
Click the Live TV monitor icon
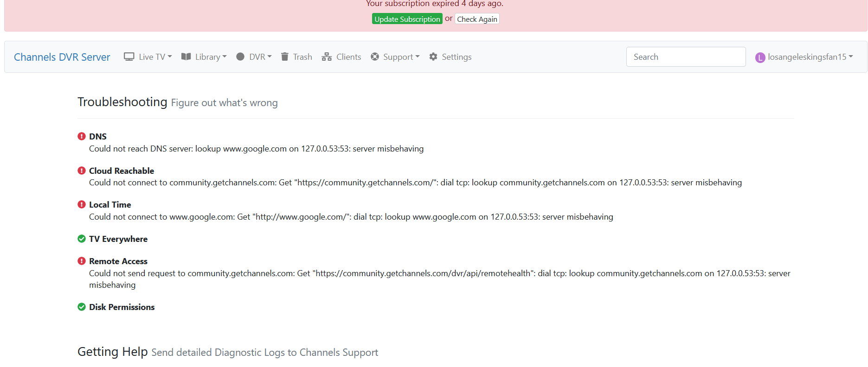tap(129, 57)
